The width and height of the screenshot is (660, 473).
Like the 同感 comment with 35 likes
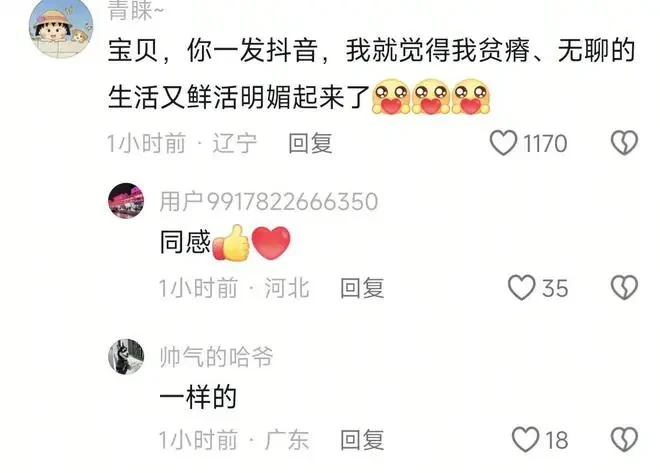[x=522, y=287]
